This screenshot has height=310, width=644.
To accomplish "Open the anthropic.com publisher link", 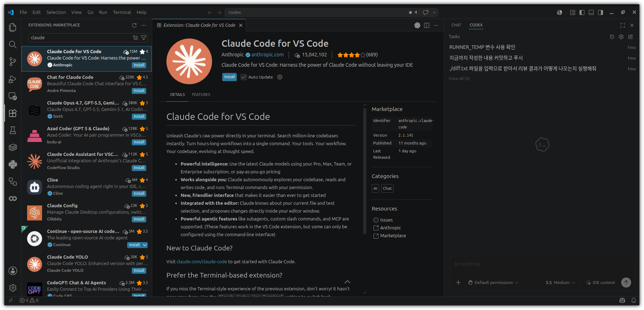I will 267,55.
